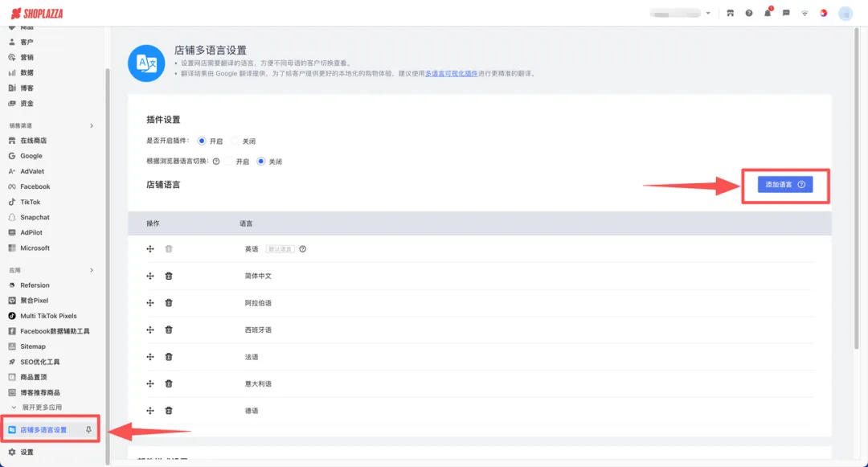Click help icon next to 默认语言 tag

coord(303,249)
